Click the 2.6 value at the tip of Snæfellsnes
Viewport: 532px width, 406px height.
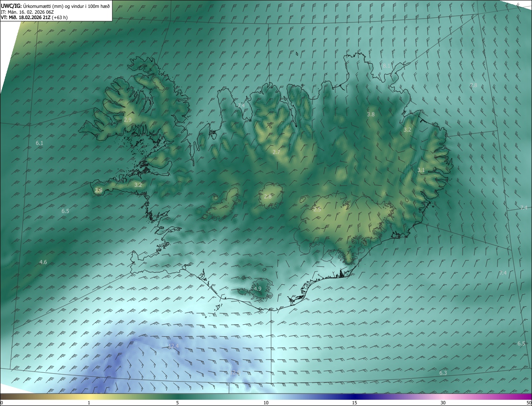(x=99, y=191)
